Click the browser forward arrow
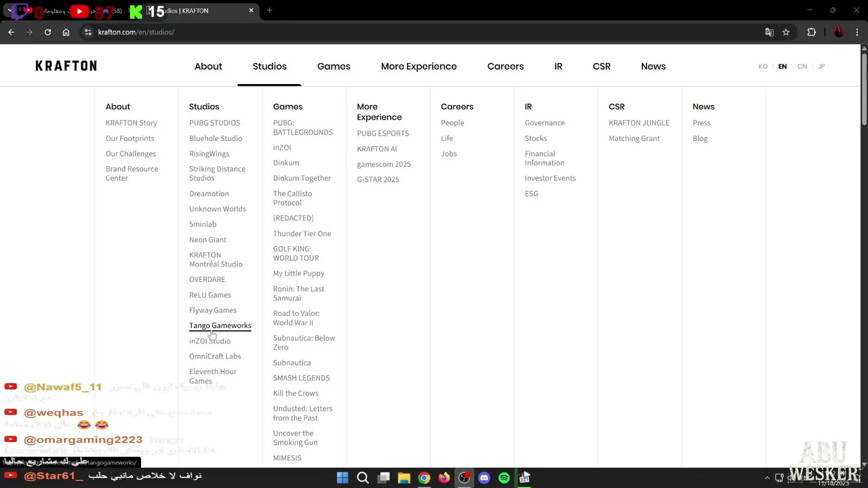Screen dimensions: 868x488 (29, 32)
